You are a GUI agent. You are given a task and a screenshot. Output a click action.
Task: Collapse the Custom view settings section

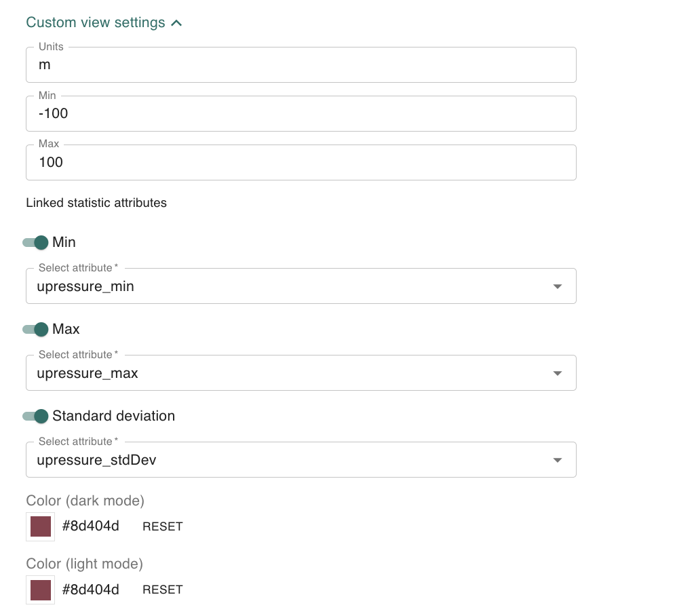tap(95, 22)
